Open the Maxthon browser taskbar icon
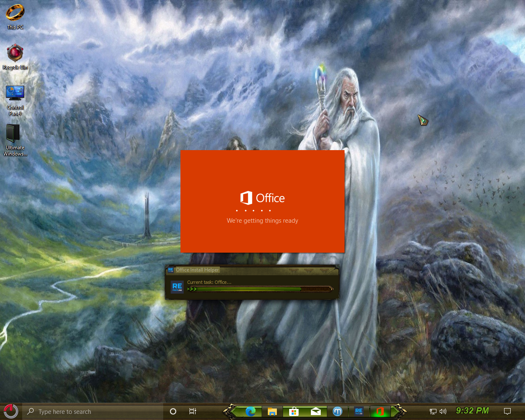The image size is (525, 420). coord(337,411)
